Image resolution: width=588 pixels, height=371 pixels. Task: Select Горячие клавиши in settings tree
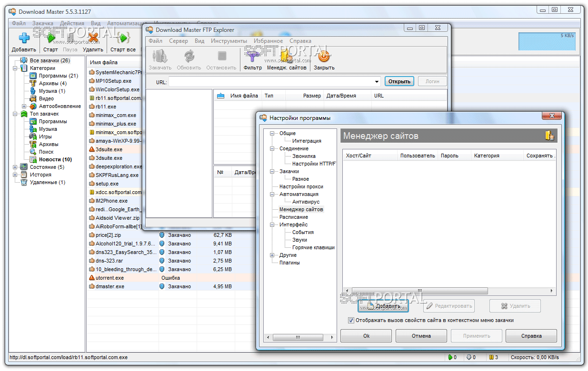313,247
